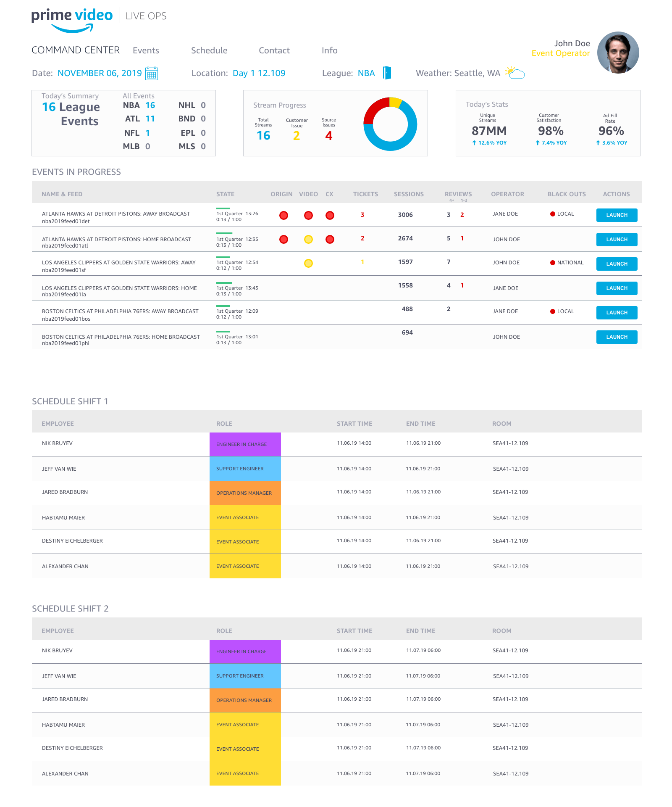Open the Contact tab
Screen dimensions: 672x807
tap(274, 50)
